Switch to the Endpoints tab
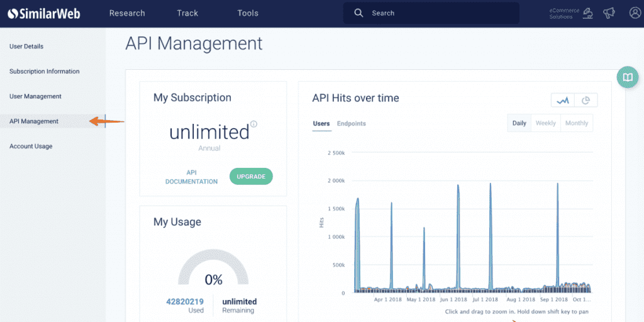Viewport: 644px width, 322px height. (x=351, y=124)
